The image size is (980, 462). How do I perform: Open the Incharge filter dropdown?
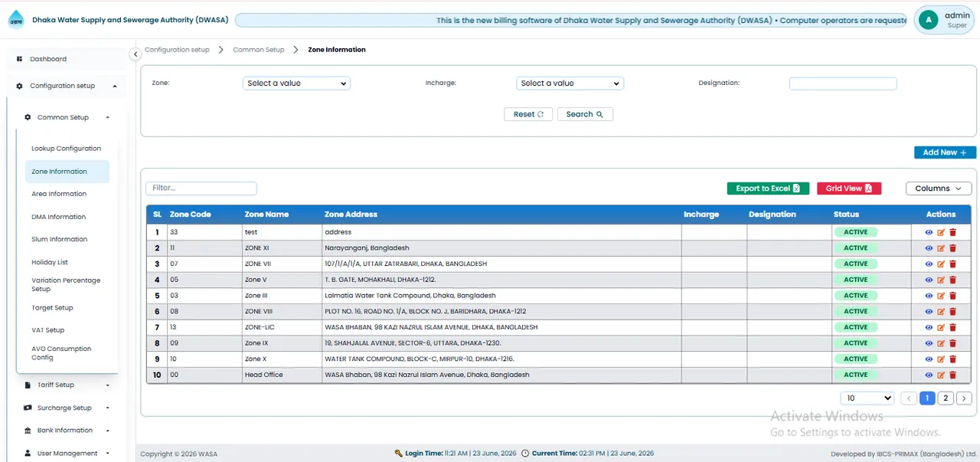point(570,84)
